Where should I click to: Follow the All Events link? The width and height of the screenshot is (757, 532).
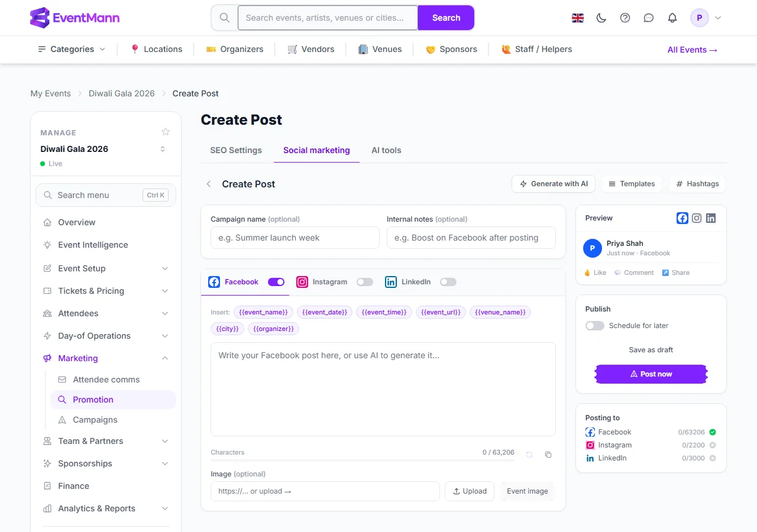point(693,50)
